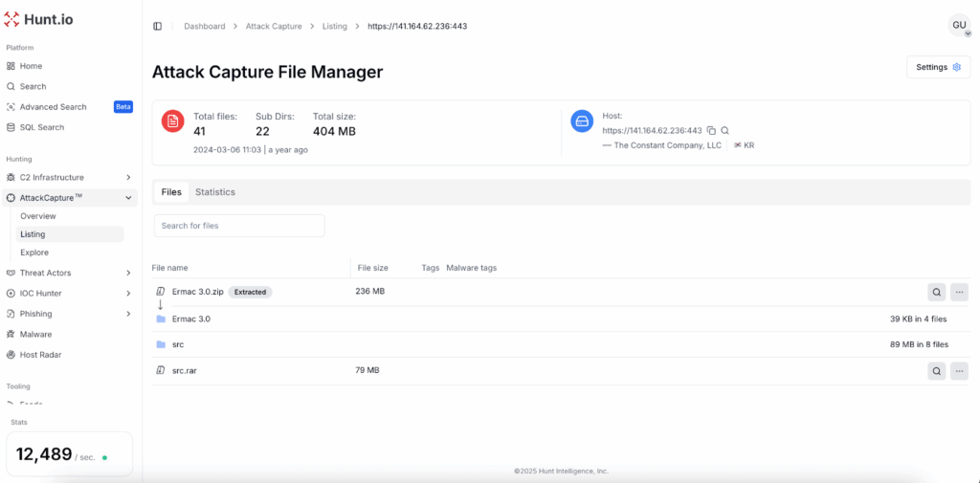This screenshot has height=483, width=980.
Task: Click the 12,489 per sec stats
Action: click(x=70, y=455)
